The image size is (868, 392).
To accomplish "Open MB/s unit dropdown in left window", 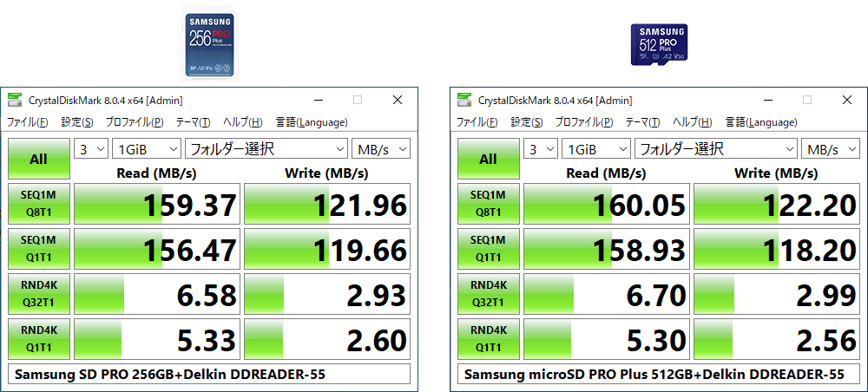I will point(381,148).
